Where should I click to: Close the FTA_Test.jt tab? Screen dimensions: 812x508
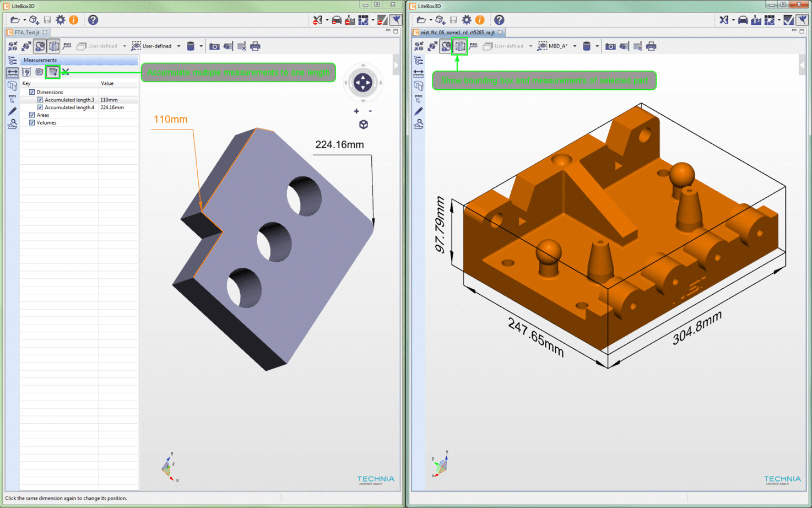[45, 33]
